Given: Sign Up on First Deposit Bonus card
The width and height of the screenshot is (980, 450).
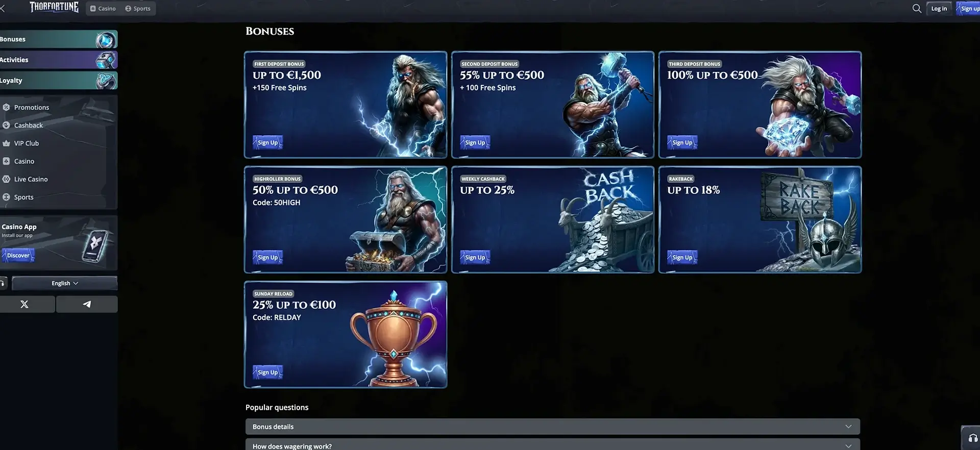Looking at the screenshot, I should [x=267, y=142].
